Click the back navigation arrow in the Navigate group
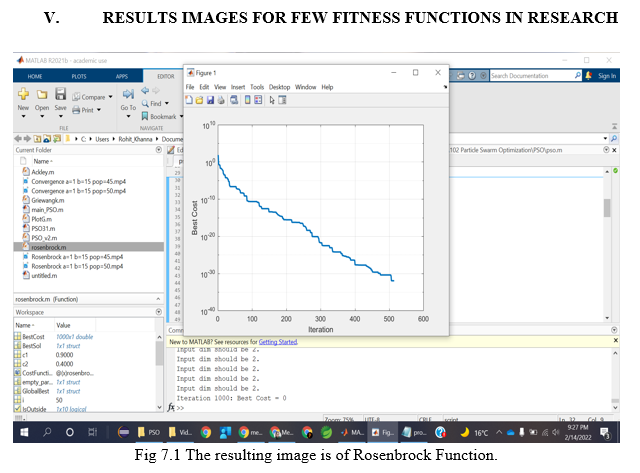Screen dimensions: 640x473 145,91
